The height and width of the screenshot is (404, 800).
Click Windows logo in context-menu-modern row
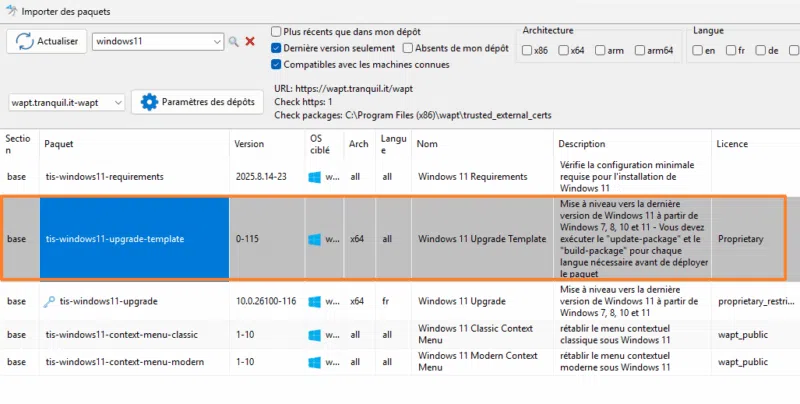click(x=315, y=362)
